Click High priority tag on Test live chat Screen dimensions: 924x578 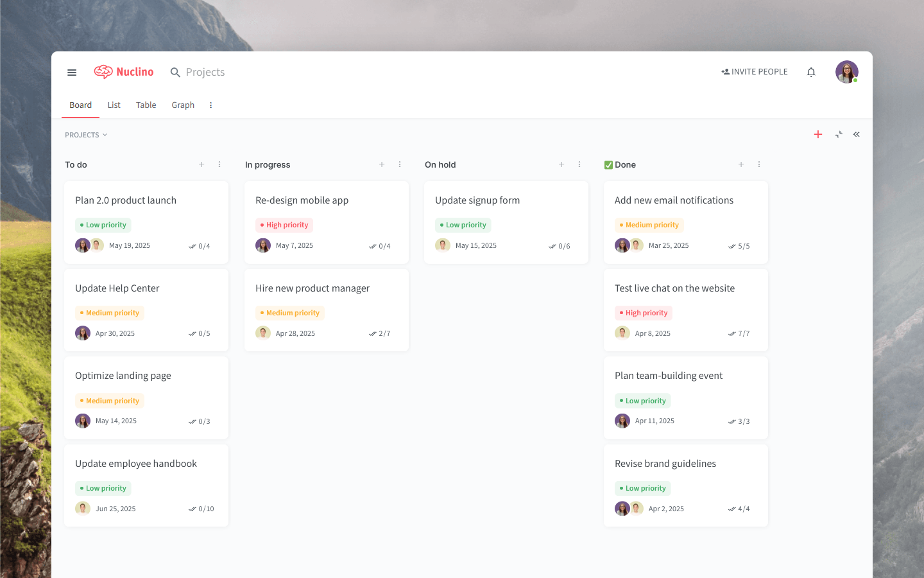(644, 313)
